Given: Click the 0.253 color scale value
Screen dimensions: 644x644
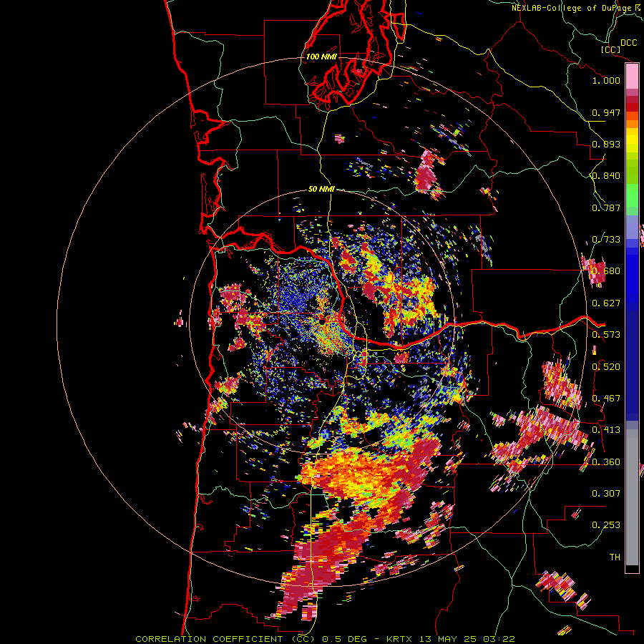Looking at the screenshot, I should pos(606,525).
